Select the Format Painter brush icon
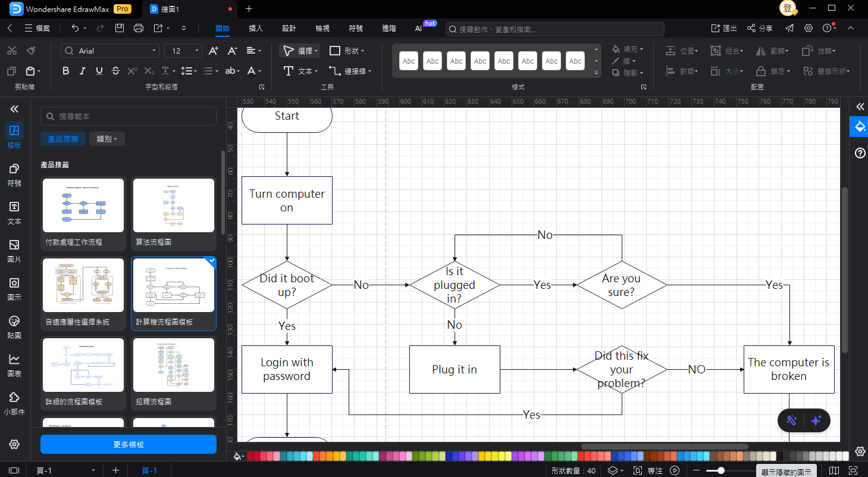Screen dimensions: 868x477 point(32,51)
